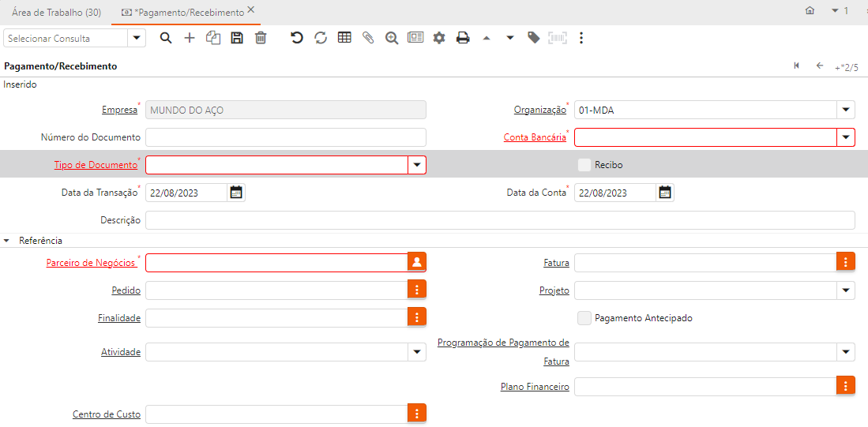Image resolution: width=868 pixels, height=427 pixels.
Task: Click the Descrição text field
Action: pos(500,220)
